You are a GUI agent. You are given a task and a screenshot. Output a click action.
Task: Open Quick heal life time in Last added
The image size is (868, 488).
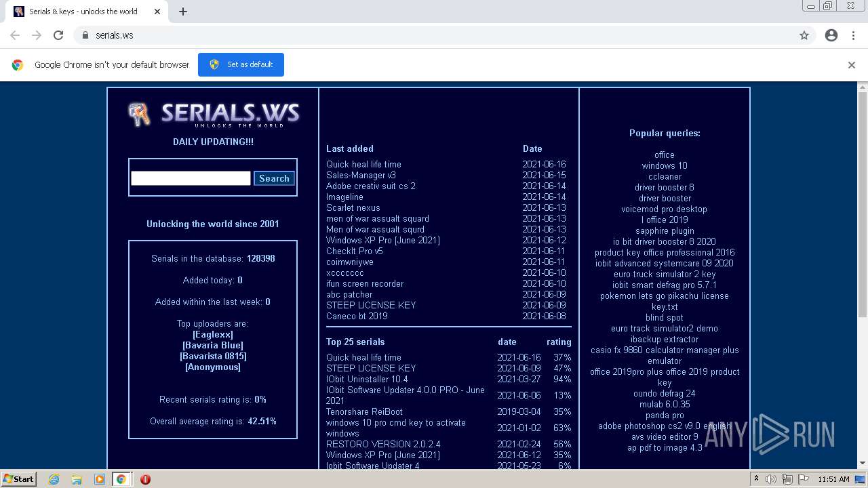363,164
